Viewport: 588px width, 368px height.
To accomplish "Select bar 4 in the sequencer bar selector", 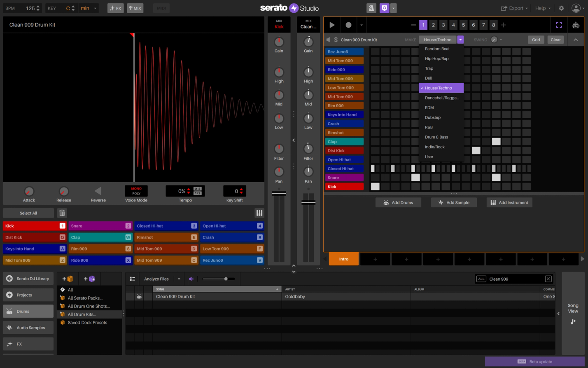I will click(x=453, y=25).
